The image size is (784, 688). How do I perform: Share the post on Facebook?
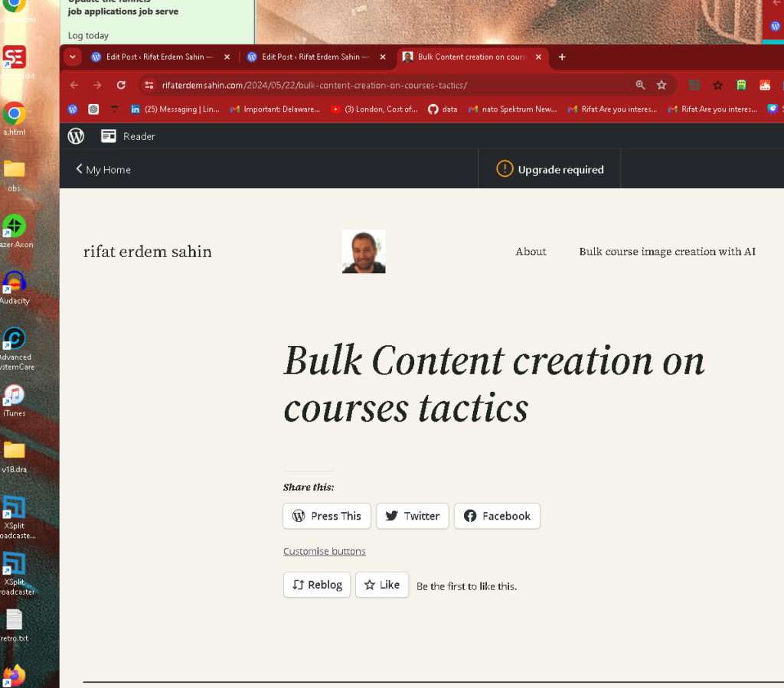(x=497, y=516)
